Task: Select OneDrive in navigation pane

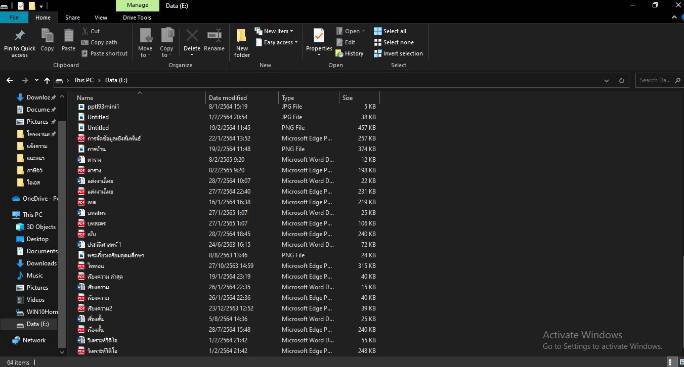Action: click(x=35, y=199)
